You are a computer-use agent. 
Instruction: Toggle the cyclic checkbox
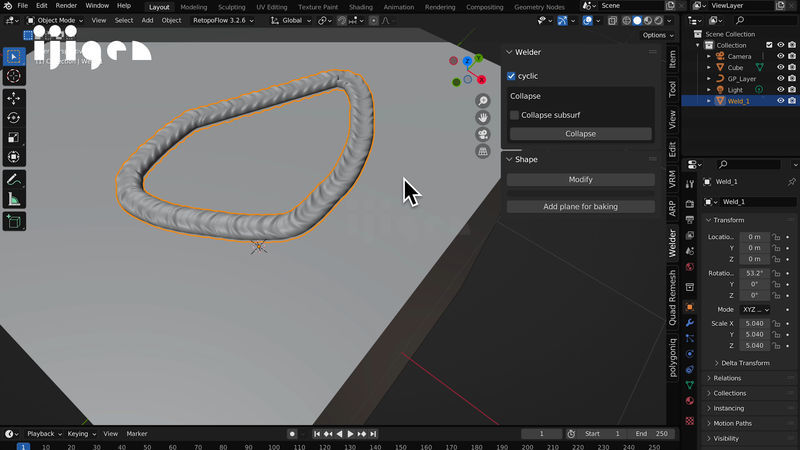[511, 76]
